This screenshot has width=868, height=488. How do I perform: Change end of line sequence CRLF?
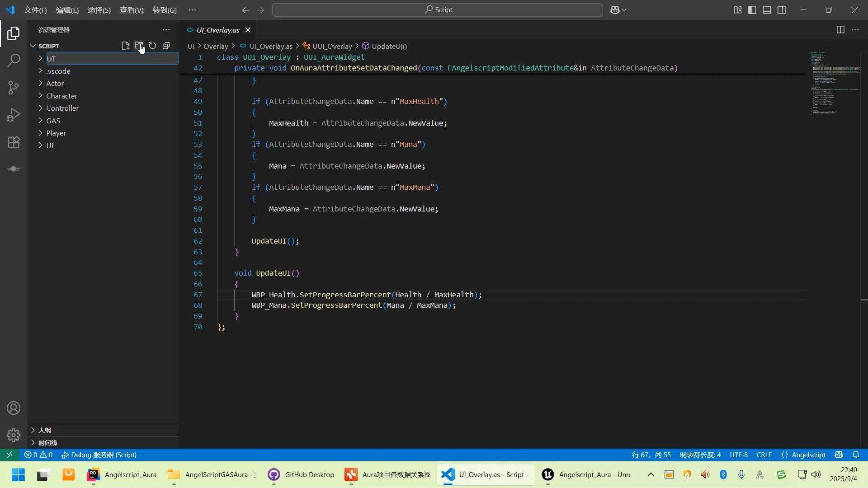[x=764, y=455]
